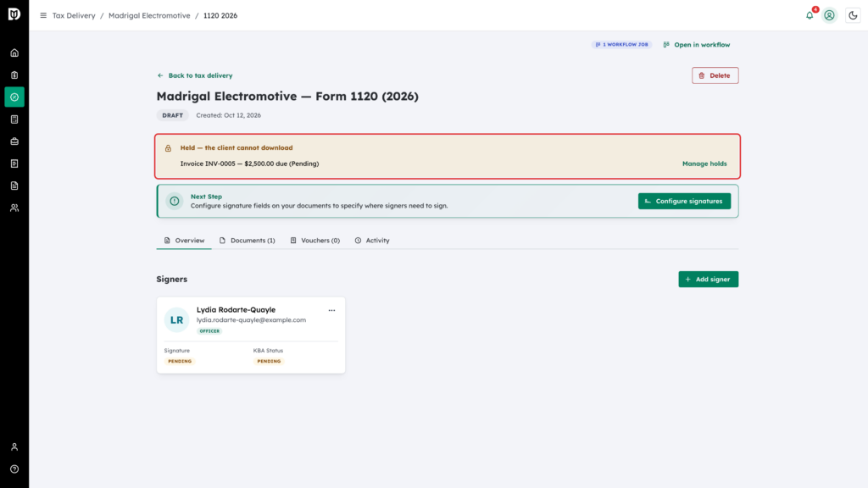The image size is (868, 488).
Task: Open the help question-mark icon
Action: pyautogui.click(x=14, y=469)
